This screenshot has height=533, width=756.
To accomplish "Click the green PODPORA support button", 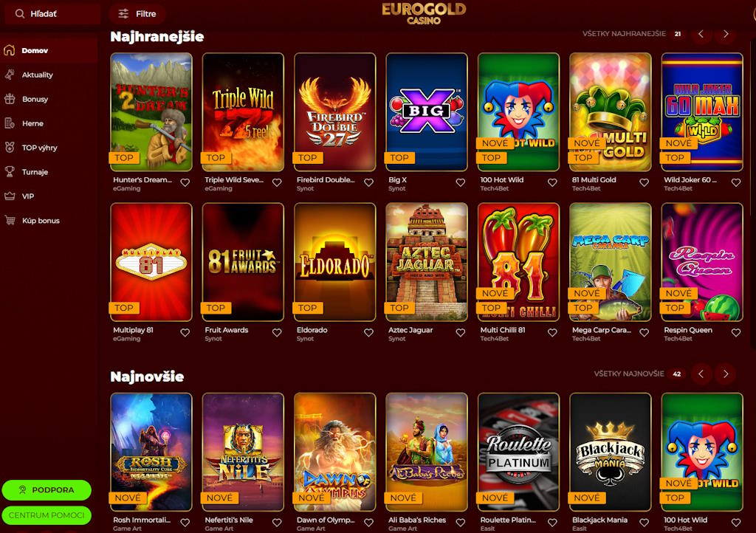I will tap(47, 489).
